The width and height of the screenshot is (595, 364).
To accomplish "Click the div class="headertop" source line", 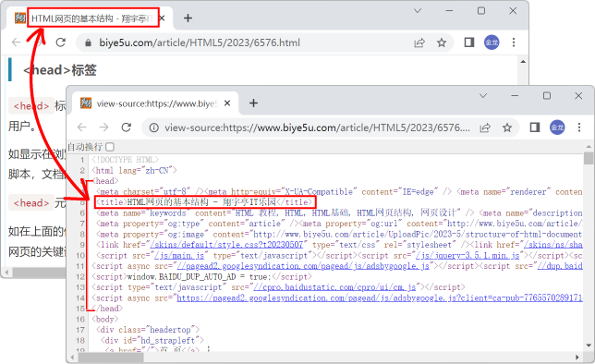I will tap(148, 330).
